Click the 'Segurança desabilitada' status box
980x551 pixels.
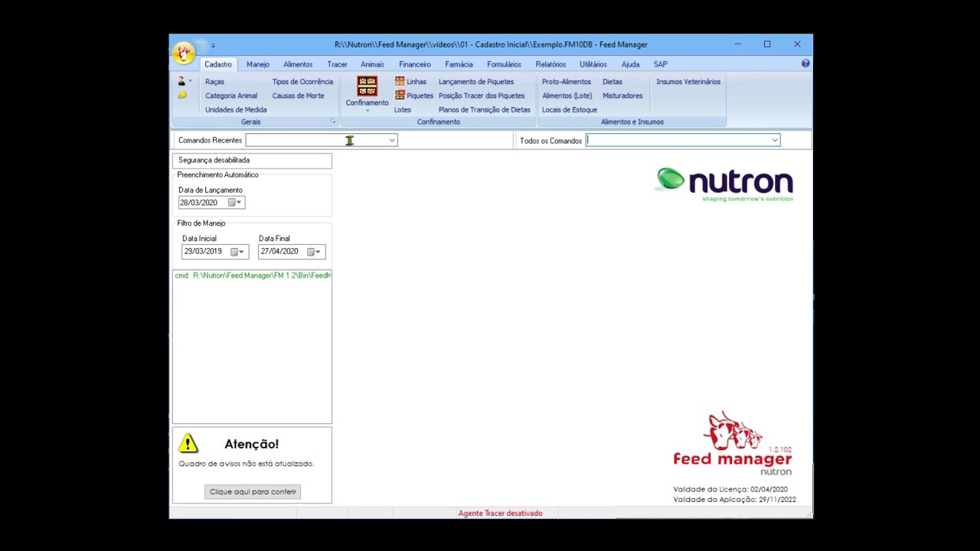pyautogui.click(x=252, y=161)
